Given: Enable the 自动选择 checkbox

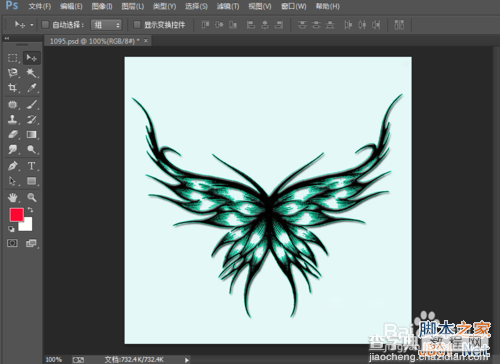Looking at the screenshot, I should tap(45, 25).
